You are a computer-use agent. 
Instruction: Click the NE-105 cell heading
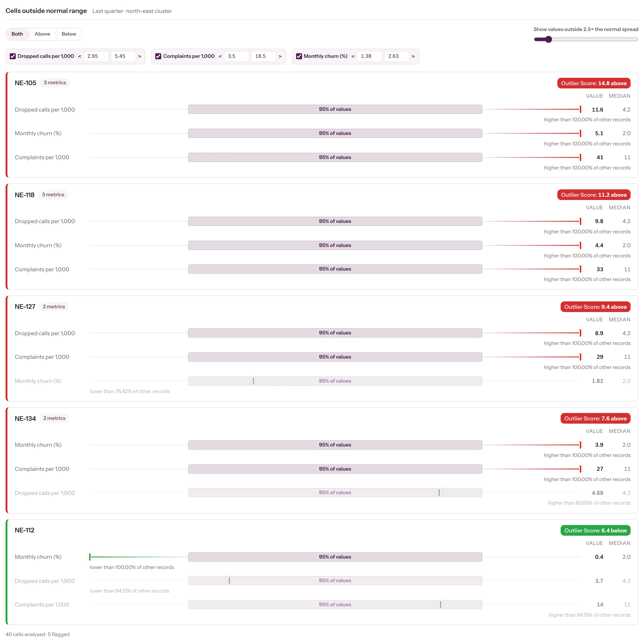(x=25, y=83)
